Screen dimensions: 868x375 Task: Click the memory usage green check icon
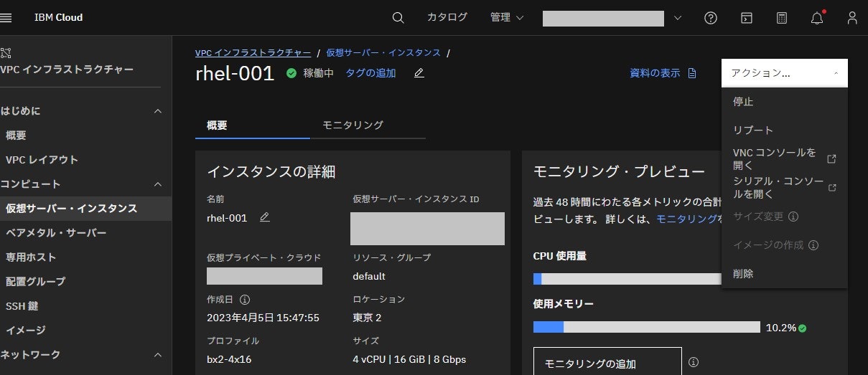[x=803, y=328]
